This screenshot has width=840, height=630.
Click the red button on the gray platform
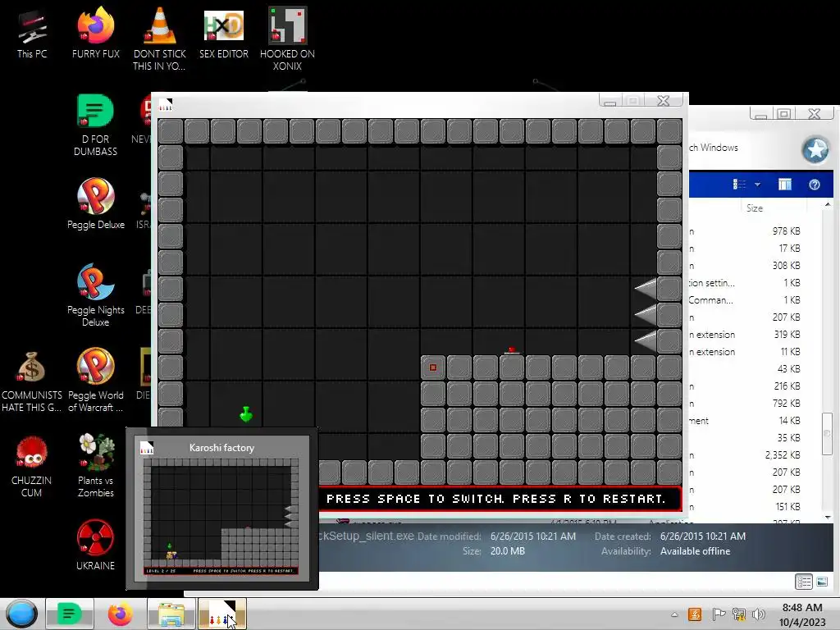tap(512, 350)
